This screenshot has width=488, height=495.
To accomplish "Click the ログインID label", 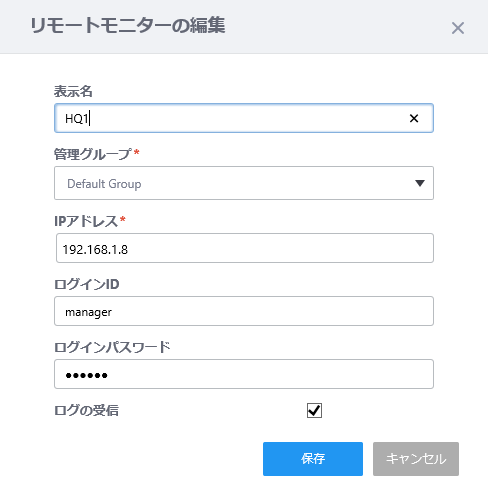I will click(x=87, y=284).
